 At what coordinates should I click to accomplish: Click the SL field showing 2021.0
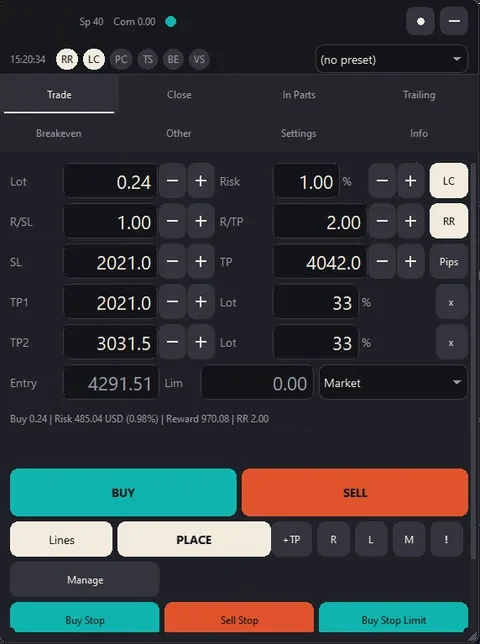pos(110,262)
